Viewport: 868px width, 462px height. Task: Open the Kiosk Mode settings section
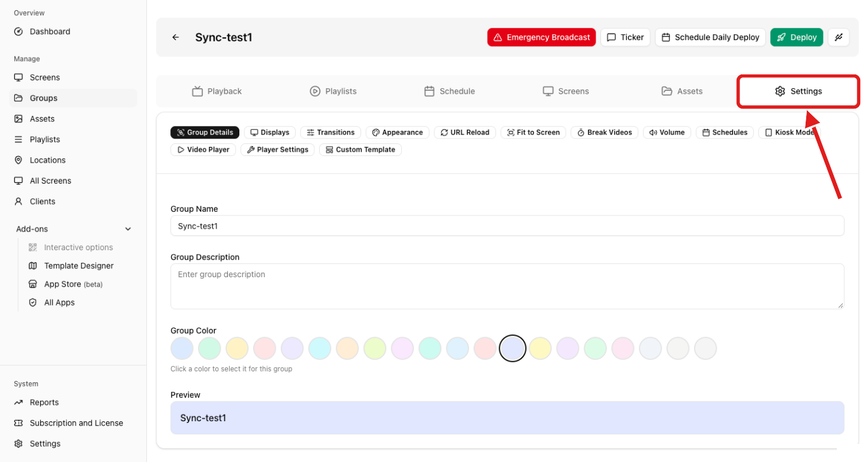click(x=788, y=133)
